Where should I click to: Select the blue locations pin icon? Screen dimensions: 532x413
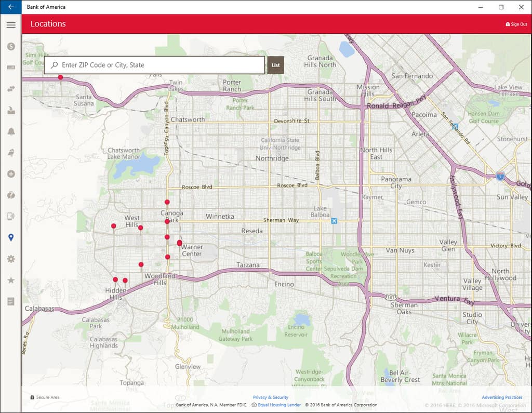click(x=11, y=237)
